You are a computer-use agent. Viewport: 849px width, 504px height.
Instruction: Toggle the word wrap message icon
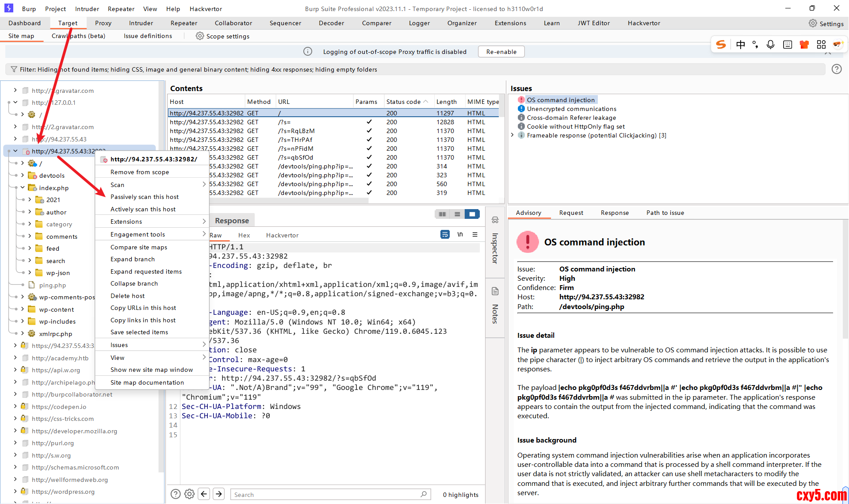445,234
